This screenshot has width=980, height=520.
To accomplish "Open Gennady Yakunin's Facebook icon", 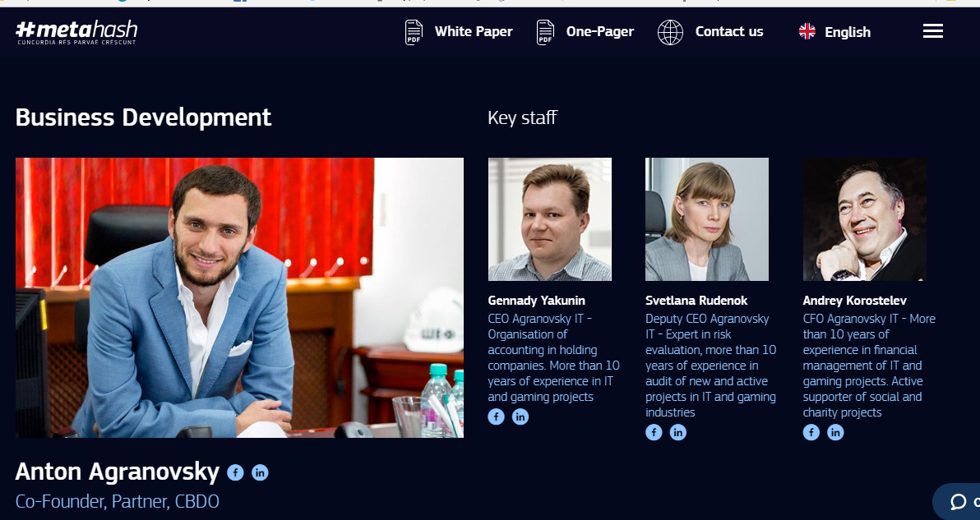I will pos(497,416).
